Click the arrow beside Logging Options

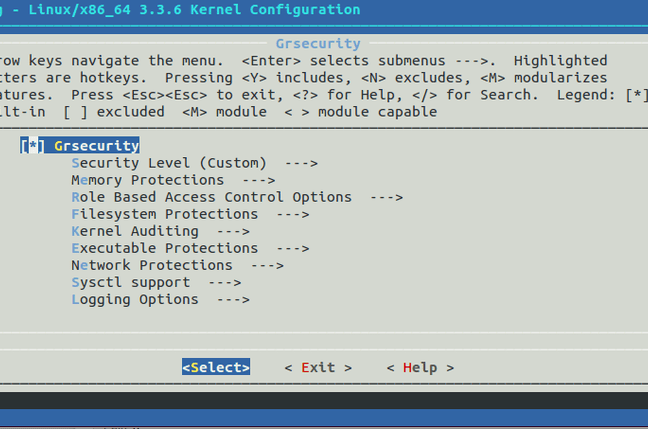point(233,299)
